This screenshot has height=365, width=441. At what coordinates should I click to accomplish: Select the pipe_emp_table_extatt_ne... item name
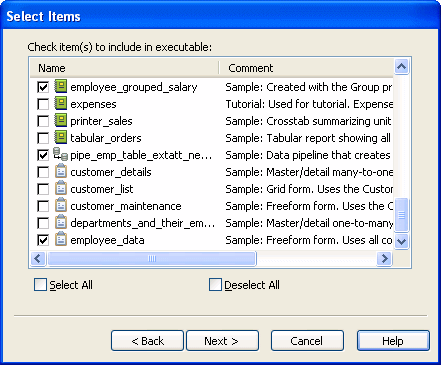click(x=141, y=155)
